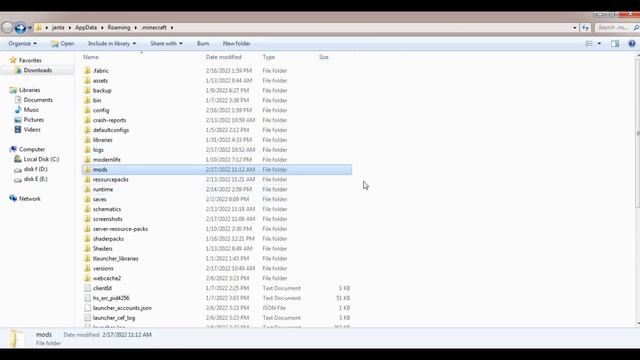The image size is (640, 360).
Task: Select the bin folder icon
Action: pos(87,100)
